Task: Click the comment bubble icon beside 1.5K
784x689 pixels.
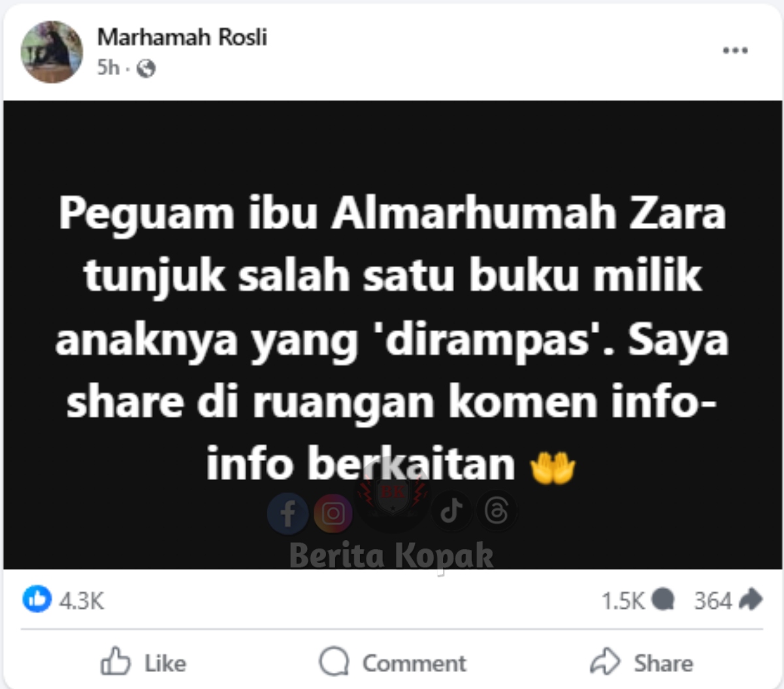Action: 662,599
